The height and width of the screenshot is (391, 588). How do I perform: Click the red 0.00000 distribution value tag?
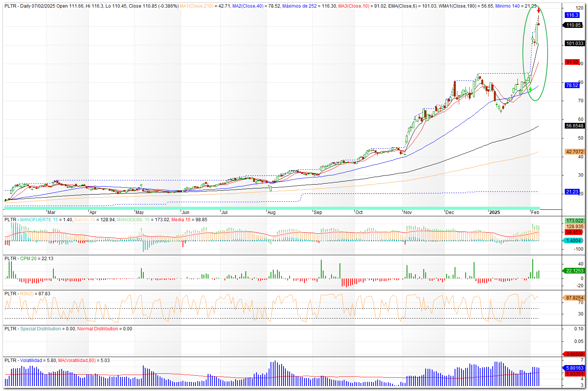pyautogui.click(x=574, y=354)
